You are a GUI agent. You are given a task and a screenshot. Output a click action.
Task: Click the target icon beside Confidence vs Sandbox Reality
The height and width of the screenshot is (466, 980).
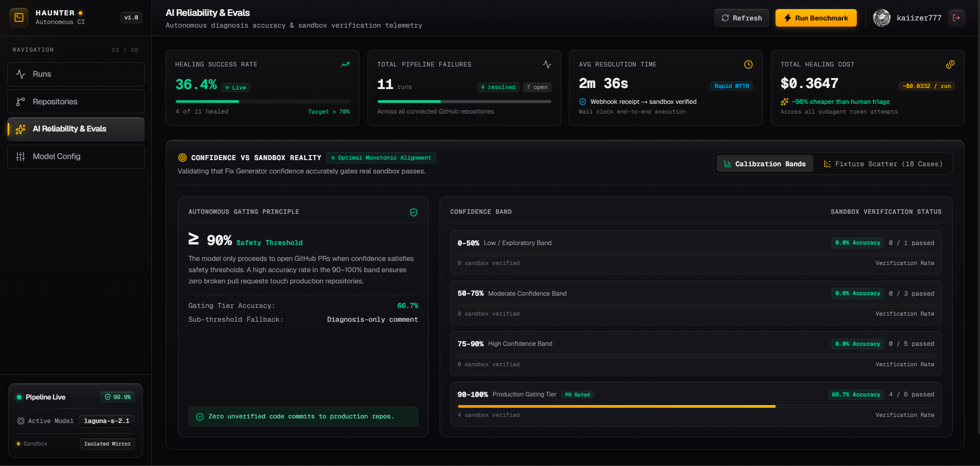183,158
